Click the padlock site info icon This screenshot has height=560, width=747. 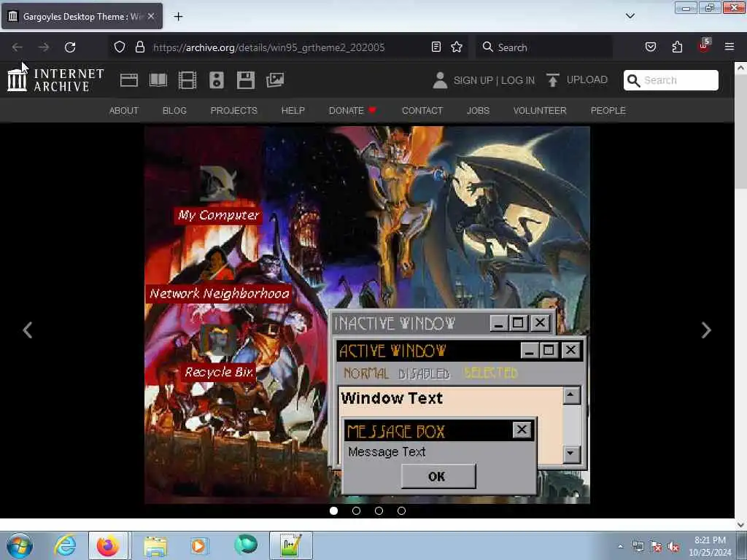[139, 47]
